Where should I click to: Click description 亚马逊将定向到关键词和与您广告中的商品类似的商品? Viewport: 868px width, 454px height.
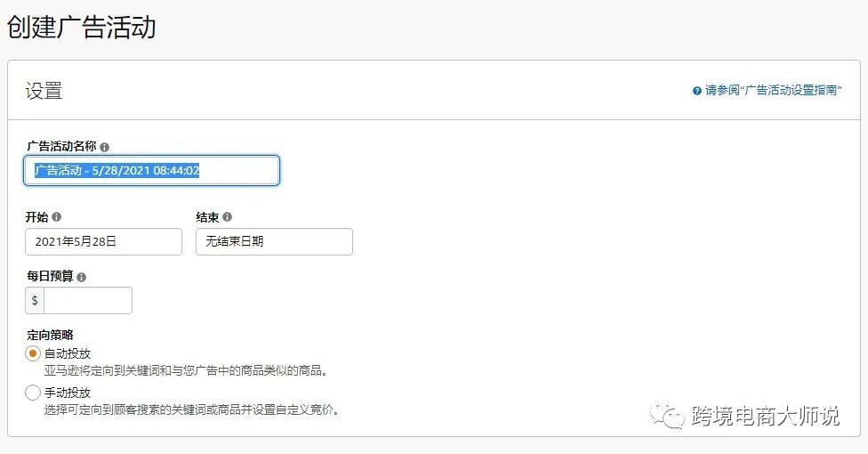[186, 370]
